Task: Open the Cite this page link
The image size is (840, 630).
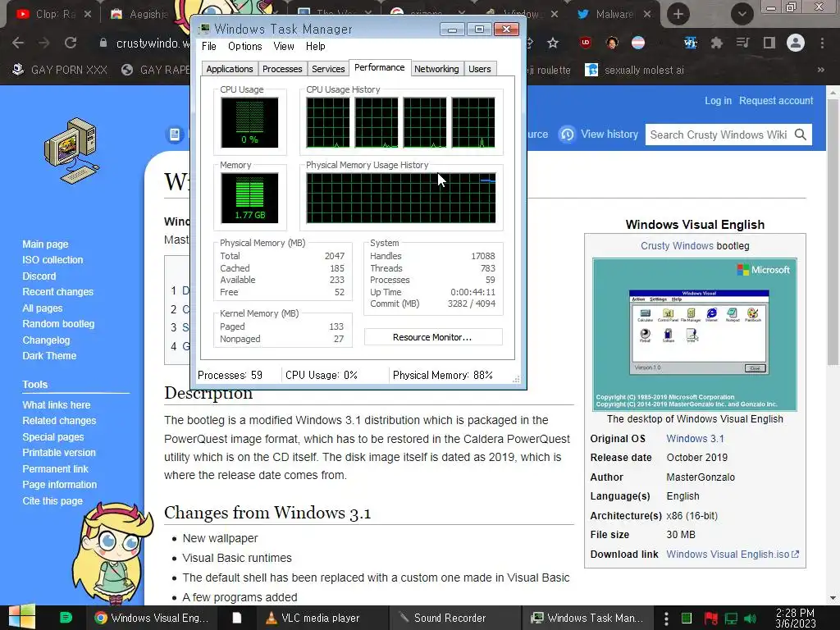Action: pyautogui.click(x=52, y=501)
